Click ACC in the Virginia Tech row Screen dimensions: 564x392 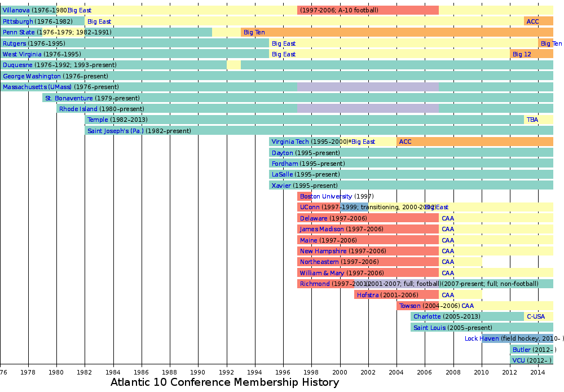point(405,142)
